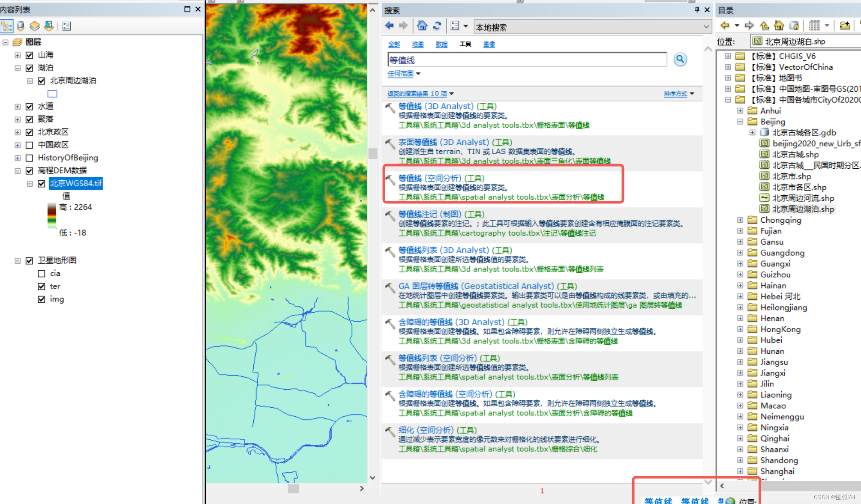Click List By Drawing Order icon

click(x=6, y=26)
